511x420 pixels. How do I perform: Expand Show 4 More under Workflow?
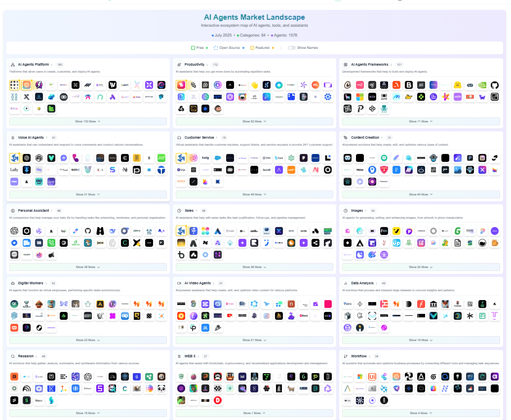click(421, 413)
